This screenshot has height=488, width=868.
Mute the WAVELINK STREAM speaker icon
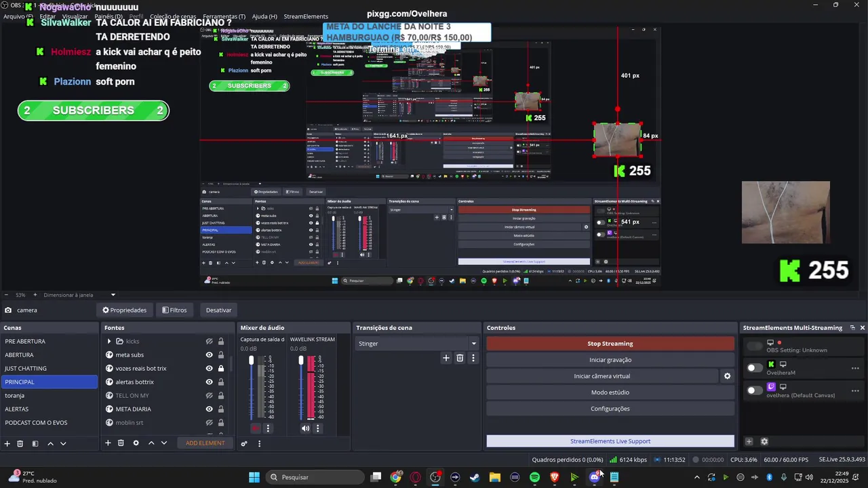[x=305, y=428]
